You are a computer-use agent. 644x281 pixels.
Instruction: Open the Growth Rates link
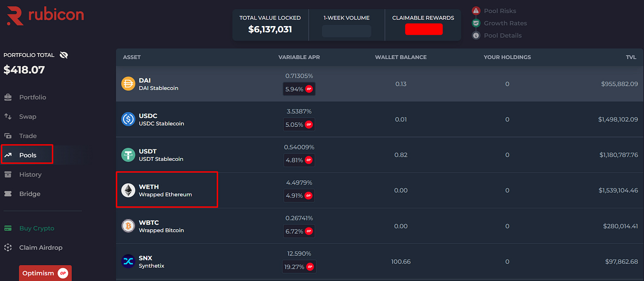point(506,23)
